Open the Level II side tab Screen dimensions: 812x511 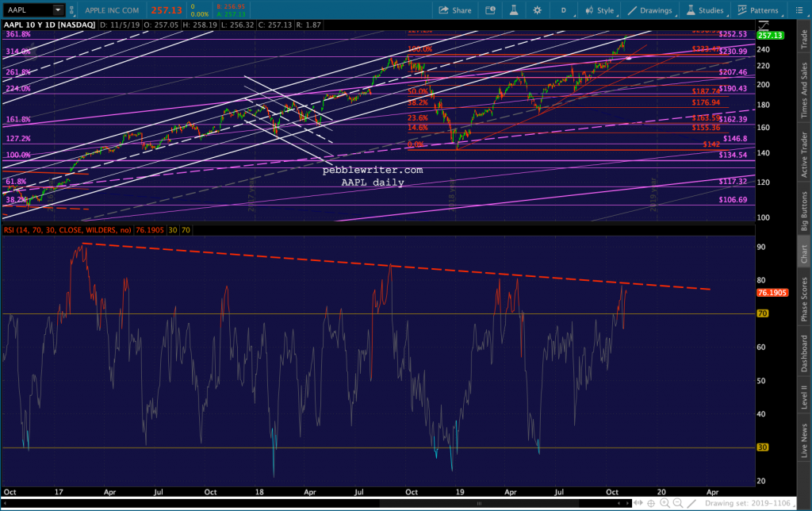click(x=804, y=397)
